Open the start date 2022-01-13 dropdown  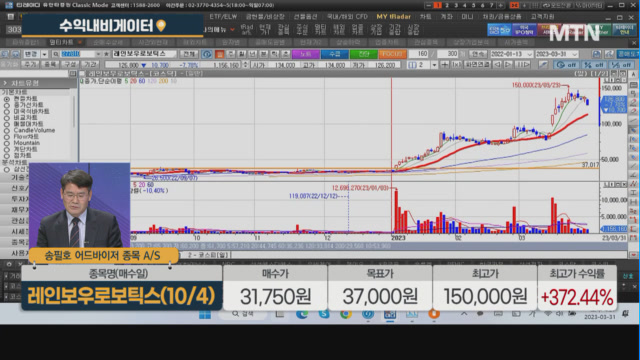(x=530, y=54)
